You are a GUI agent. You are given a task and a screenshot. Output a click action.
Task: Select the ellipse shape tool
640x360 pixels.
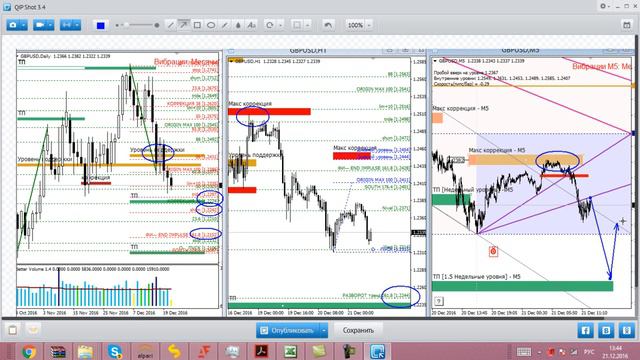(x=211, y=25)
